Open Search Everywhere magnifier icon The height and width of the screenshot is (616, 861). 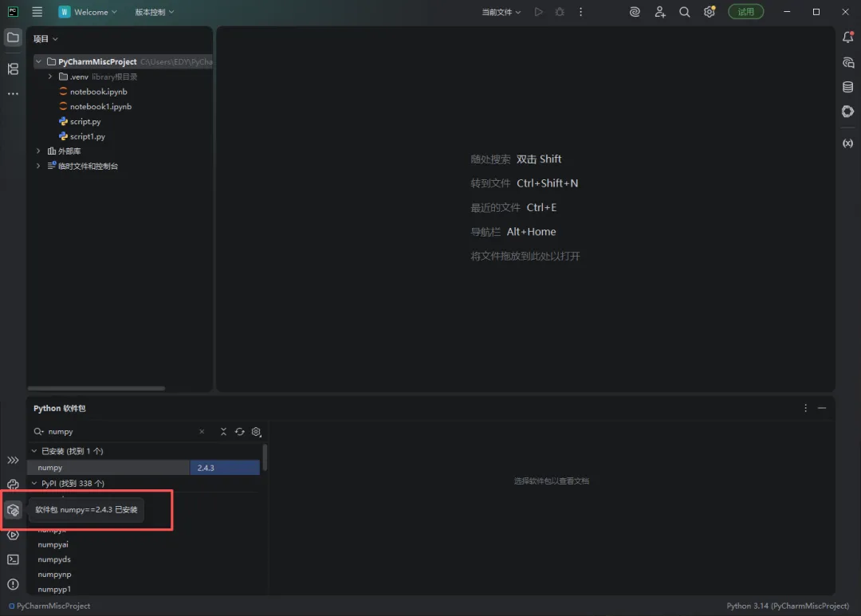click(684, 12)
